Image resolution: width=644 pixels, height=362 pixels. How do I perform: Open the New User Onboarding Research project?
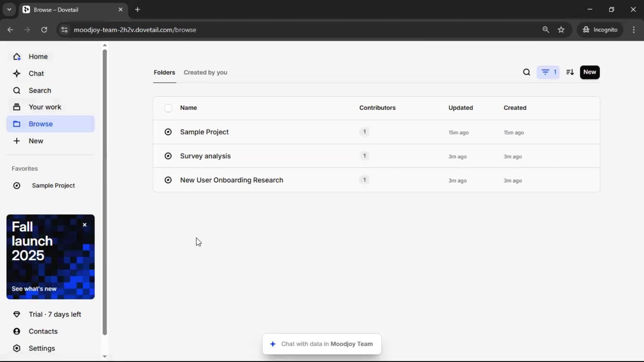[231, 180]
